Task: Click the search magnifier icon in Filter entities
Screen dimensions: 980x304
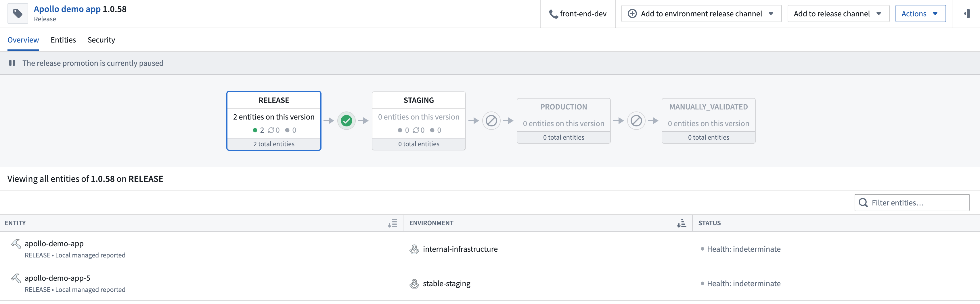Action: click(x=863, y=203)
